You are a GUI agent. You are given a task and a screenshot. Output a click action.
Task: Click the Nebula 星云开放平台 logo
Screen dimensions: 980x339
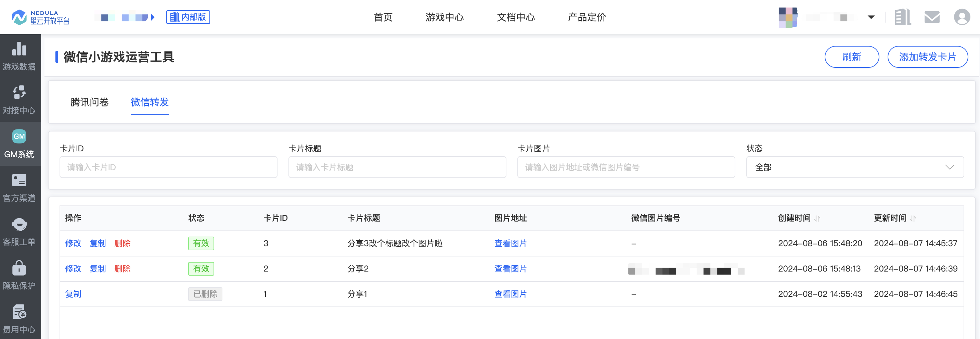click(40, 17)
